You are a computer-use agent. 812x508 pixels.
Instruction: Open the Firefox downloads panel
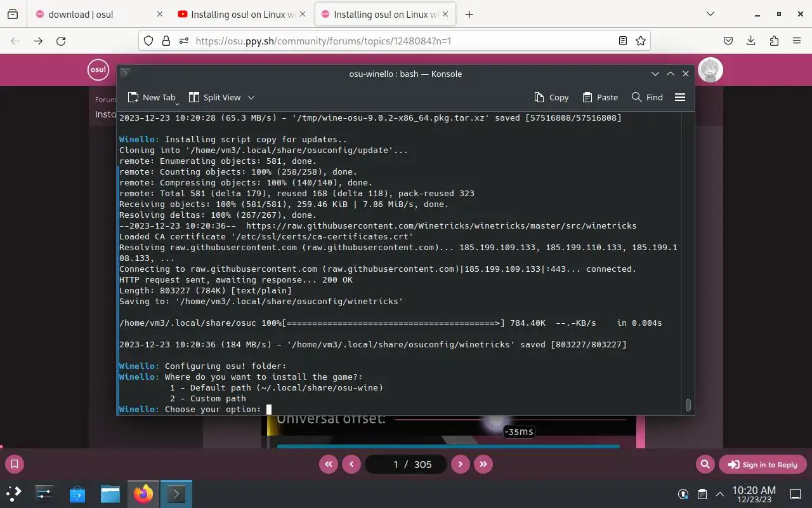coord(751,41)
